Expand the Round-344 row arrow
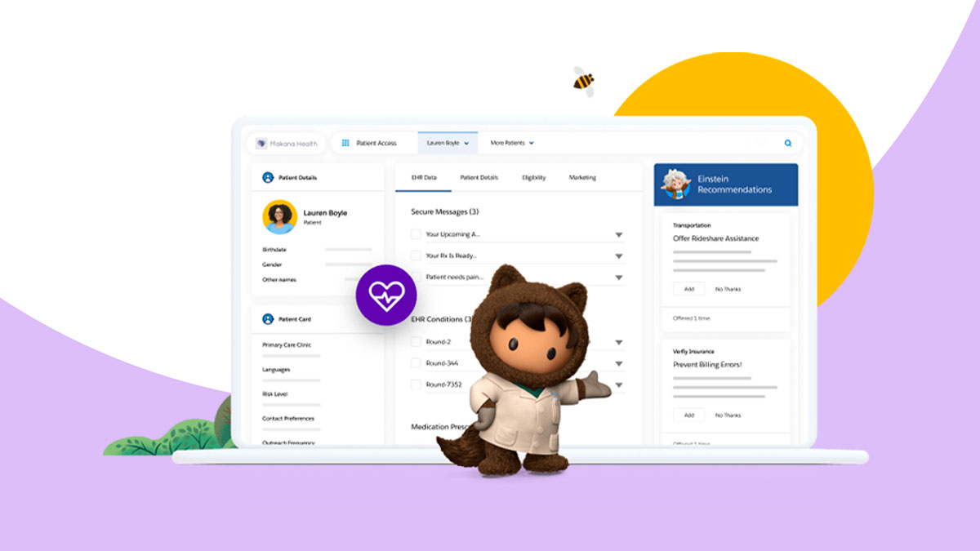The width and height of the screenshot is (980, 551). (619, 364)
